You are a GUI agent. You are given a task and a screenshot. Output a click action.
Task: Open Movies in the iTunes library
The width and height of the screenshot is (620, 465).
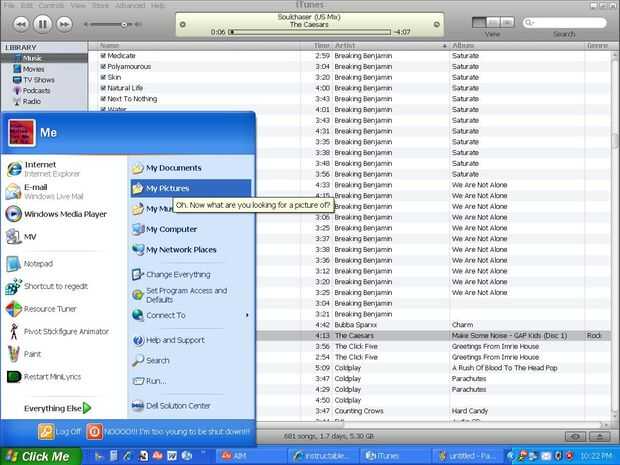click(33, 69)
